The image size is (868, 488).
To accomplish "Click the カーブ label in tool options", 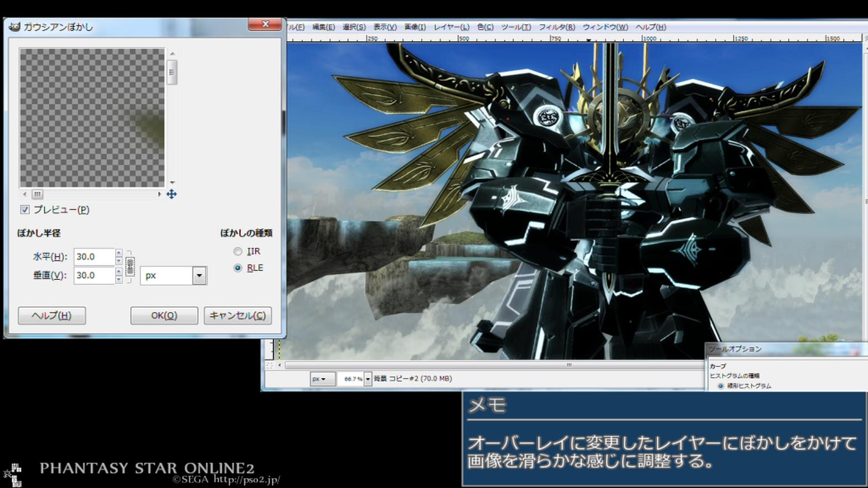I will [x=717, y=366].
